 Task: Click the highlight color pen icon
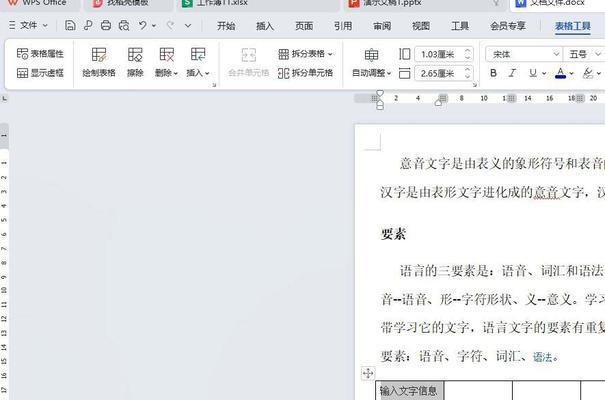coord(588,73)
